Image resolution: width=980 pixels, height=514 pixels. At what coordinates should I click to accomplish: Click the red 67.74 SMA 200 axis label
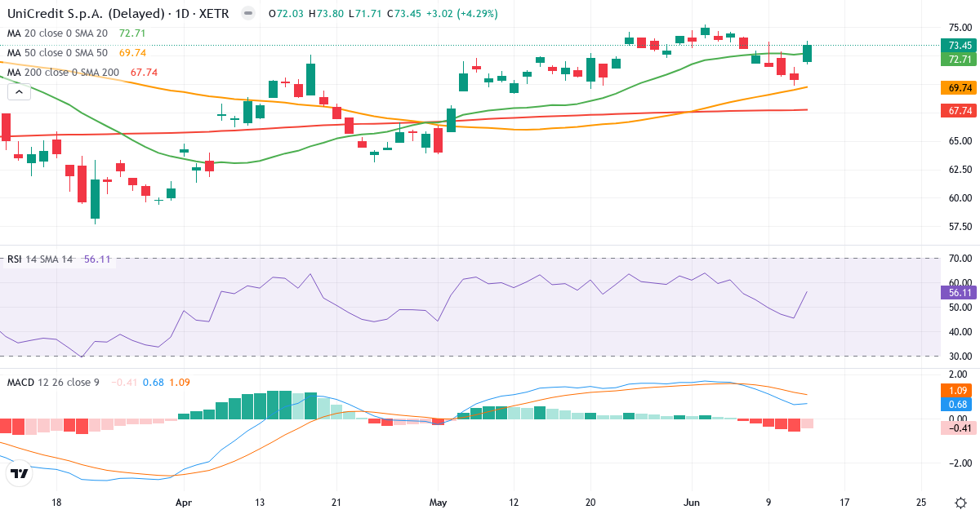[958, 110]
